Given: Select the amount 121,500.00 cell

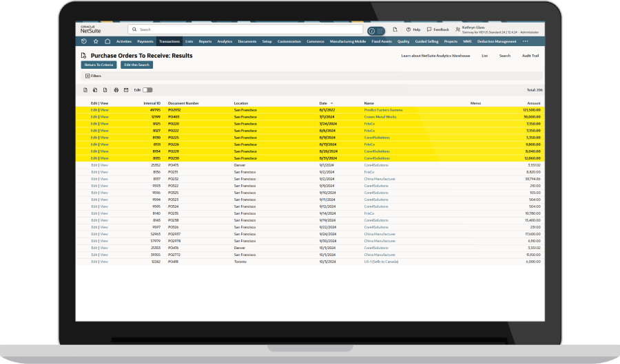Looking at the screenshot, I should point(531,110).
